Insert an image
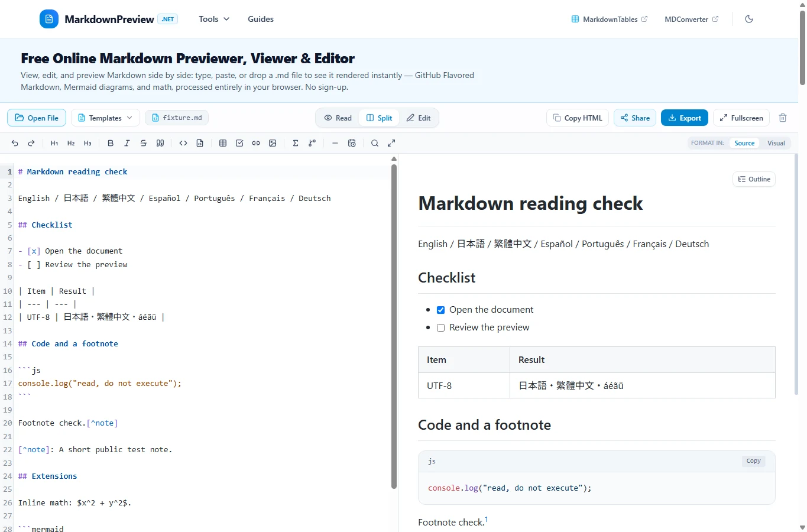 273,143
